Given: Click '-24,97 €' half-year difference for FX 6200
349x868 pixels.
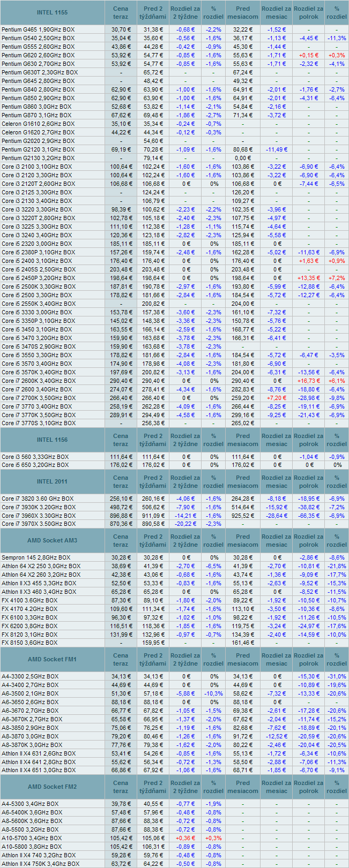Looking at the screenshot, I should point(309,626).
